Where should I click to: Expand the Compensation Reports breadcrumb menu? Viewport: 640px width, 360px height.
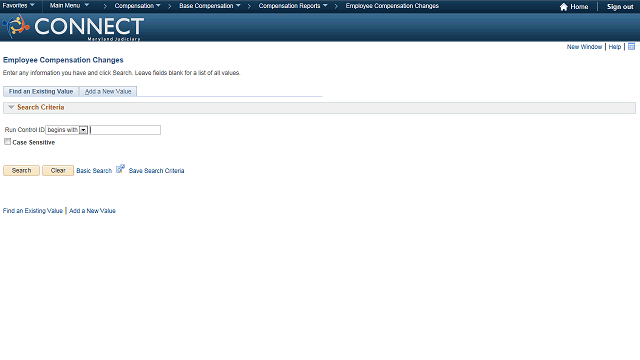(x=293, y=6)
